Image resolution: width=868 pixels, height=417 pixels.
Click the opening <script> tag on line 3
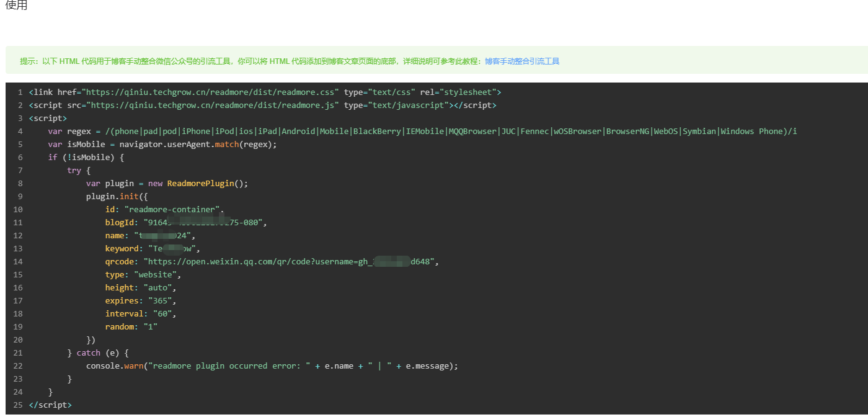click(x=48, y=119)
